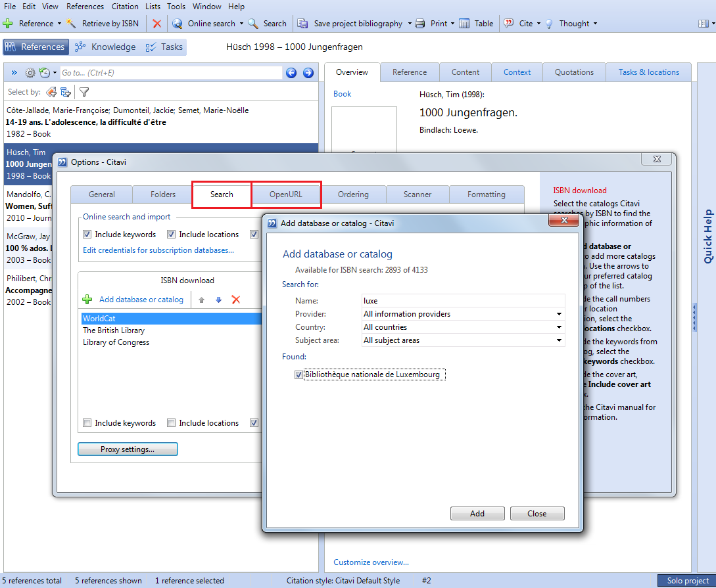Toggle Include keywords below the ISBN catalog list

tap(87, 423)
